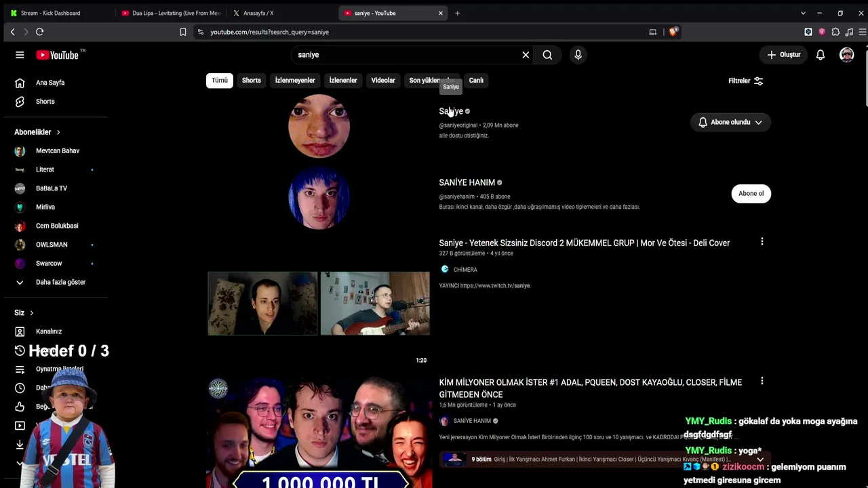The image size is (868, 488).
Task: Open the Deli Cover video title
Action: pos(585,243)
